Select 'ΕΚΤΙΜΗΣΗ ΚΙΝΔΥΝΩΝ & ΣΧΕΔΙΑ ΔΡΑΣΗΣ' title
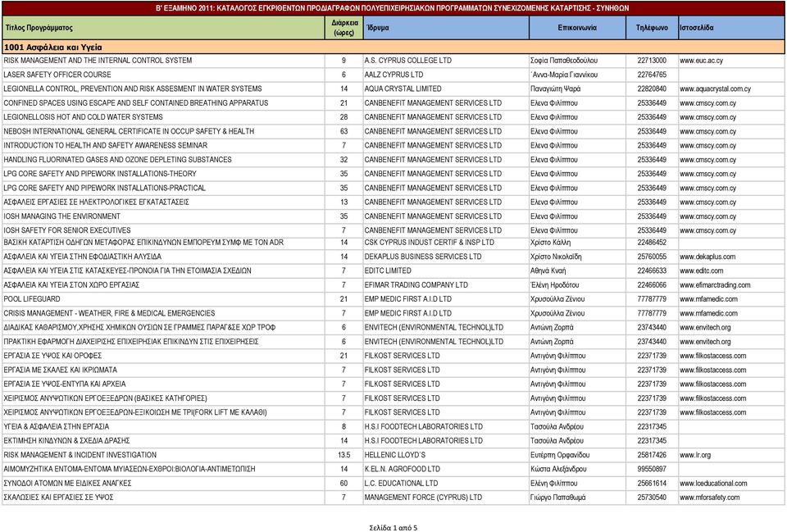787x532 pixels. [x=66, y=441]
